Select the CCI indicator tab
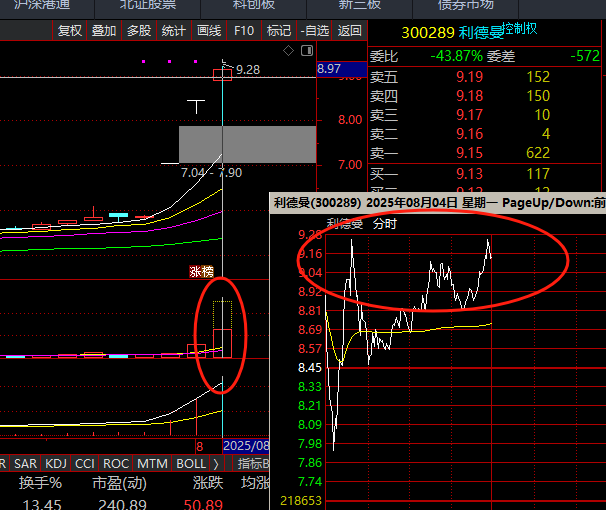 pyautogui.click(x=85, y=463)
